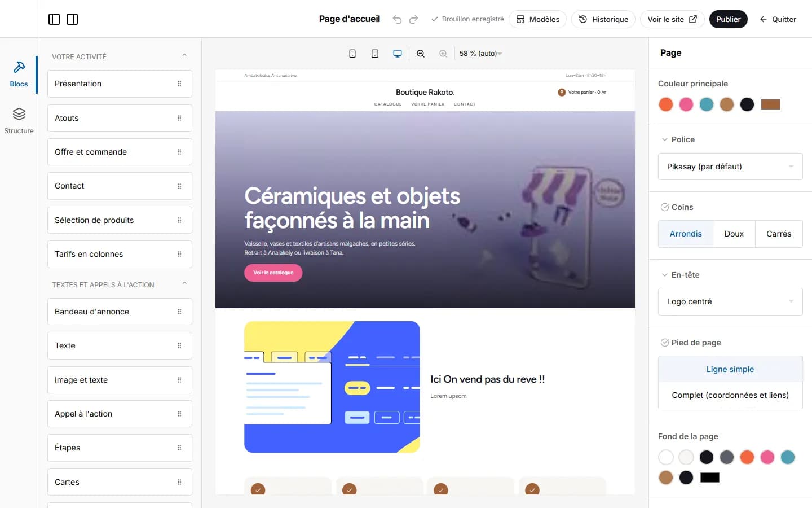Open the zoom level dropdown
Image resolution: width=812 pixels, height=508 pixels.
(x=480, y=54)
